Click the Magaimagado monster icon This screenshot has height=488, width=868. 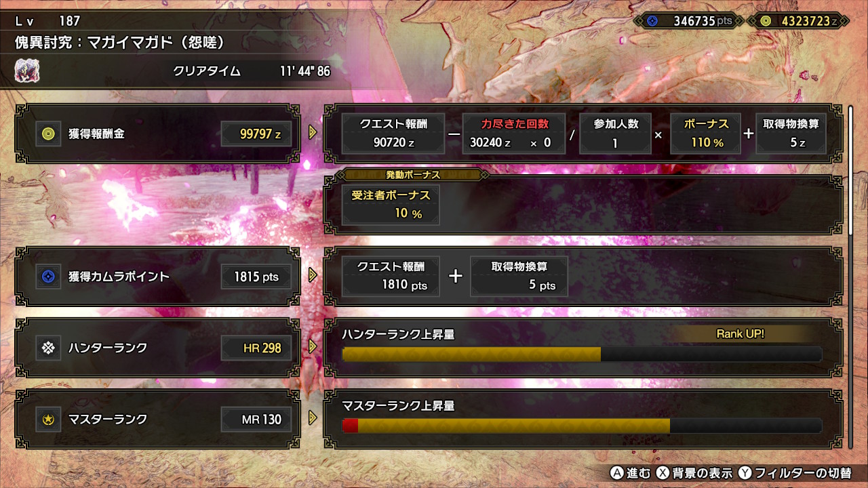(27, 70)
